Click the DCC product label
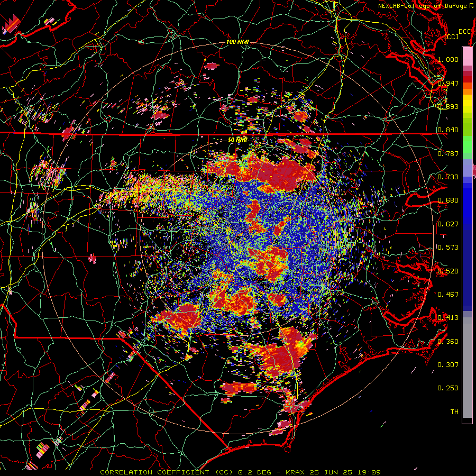476x476 pixels. 464,32
